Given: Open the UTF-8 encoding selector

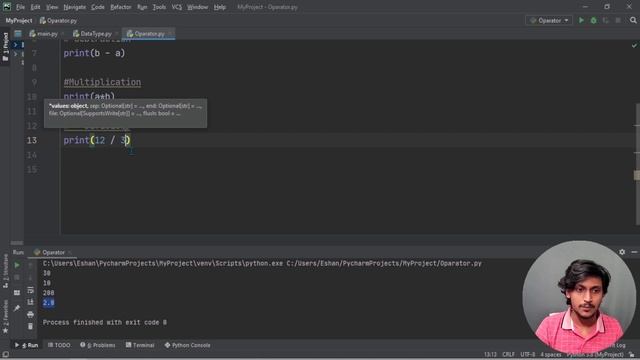Looking at the screenshot, I should [527, 355].
